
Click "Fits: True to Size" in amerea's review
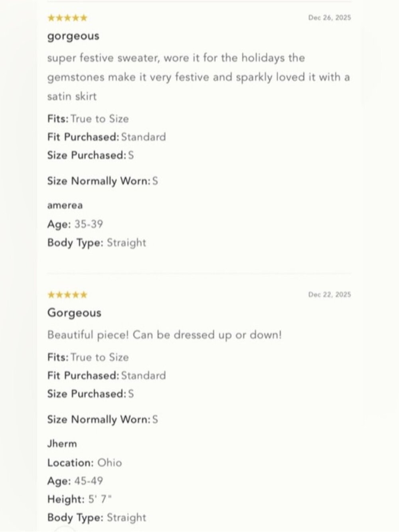point(88,119)
